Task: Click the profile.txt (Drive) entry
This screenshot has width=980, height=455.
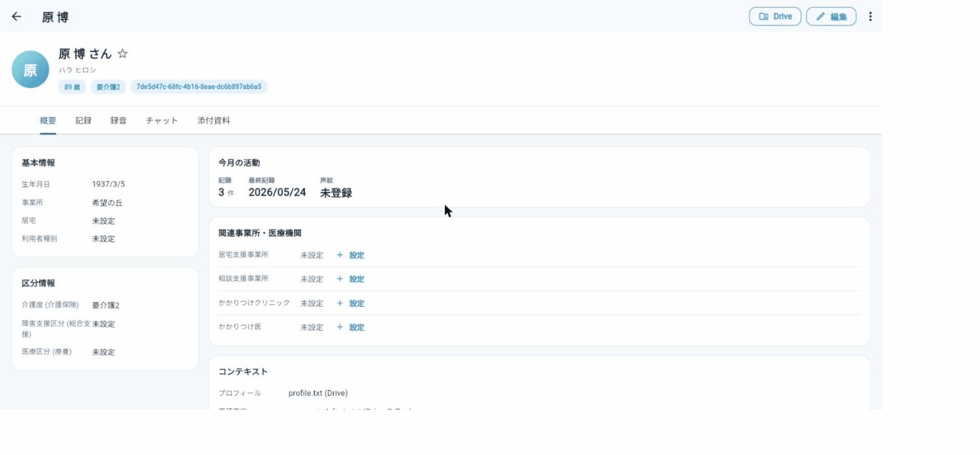Action: click(x=318, y=393)
